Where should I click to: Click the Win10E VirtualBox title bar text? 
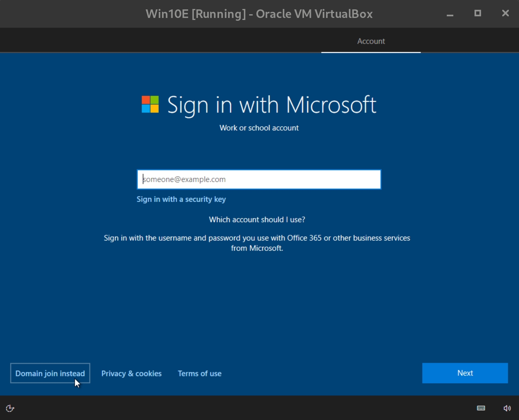pyautogui.click(x=259, y=14)
